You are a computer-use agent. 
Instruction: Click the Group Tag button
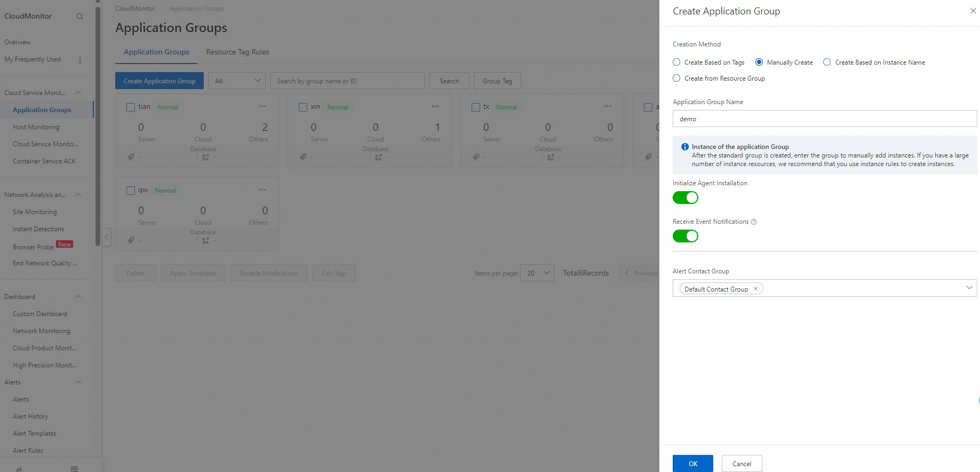497,81
